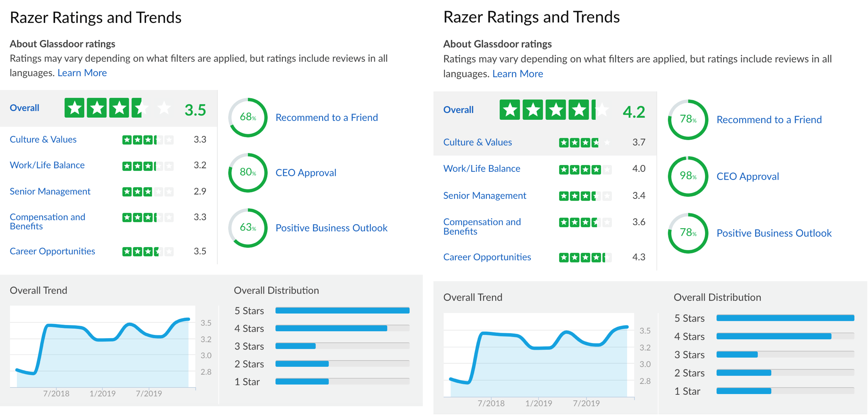Open Learn More link in left panel
Viewport: 868px width, 418px height.
(82, 73)
